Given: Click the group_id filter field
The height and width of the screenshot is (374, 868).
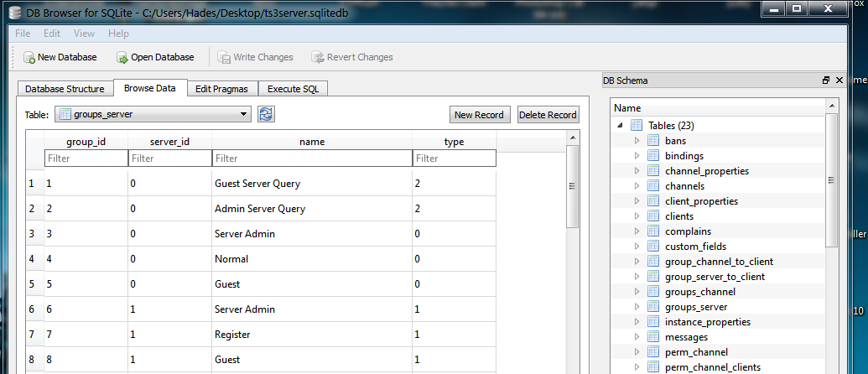Looking at the screenshot, I should [x=86, y=158].
